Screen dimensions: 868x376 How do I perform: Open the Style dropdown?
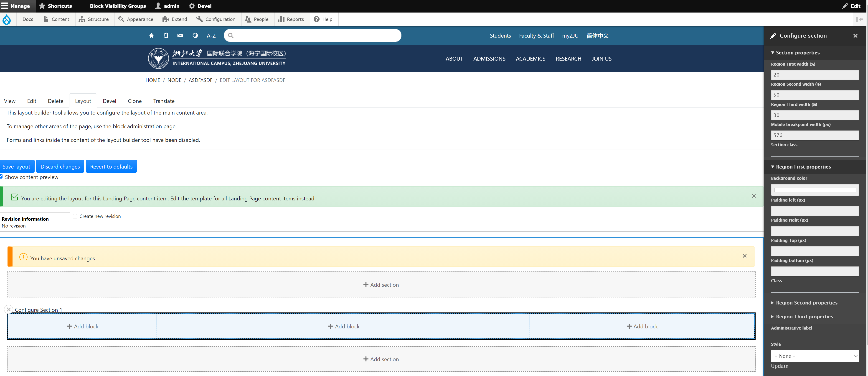click(x=815, y=356)
